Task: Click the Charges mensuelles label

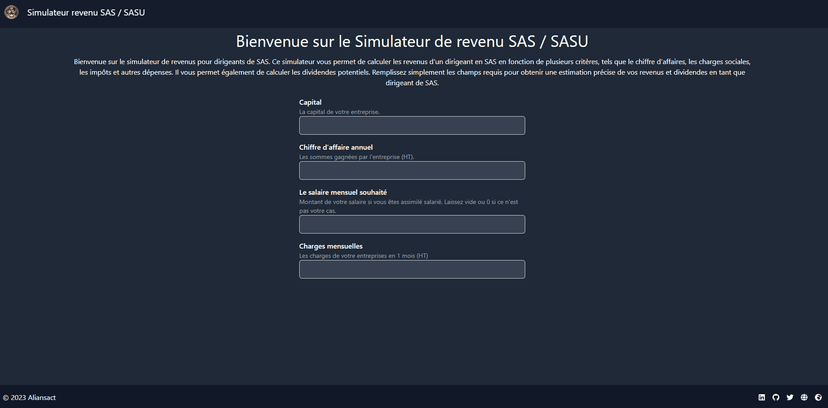Action: tap(331, 246)
